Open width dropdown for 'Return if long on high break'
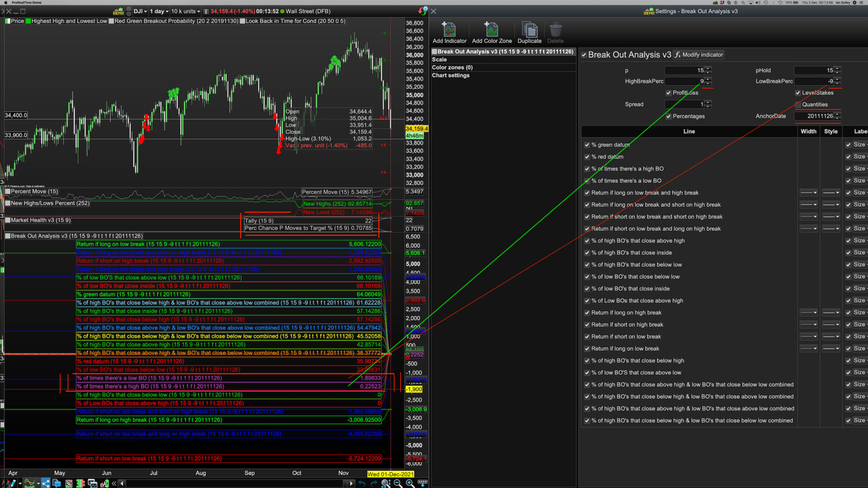The width and height of the screenshot is (868, 488). tap(809, 312)
